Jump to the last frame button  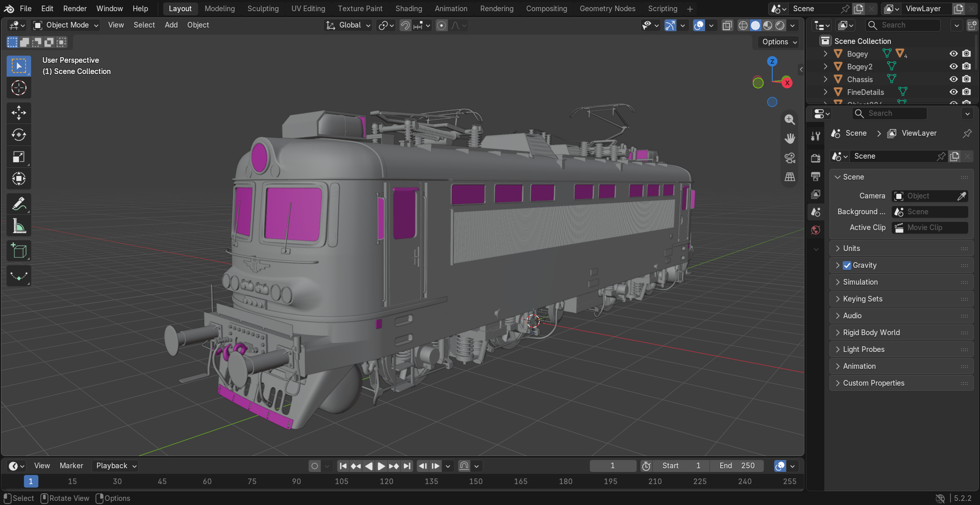[x=407, y=466]
